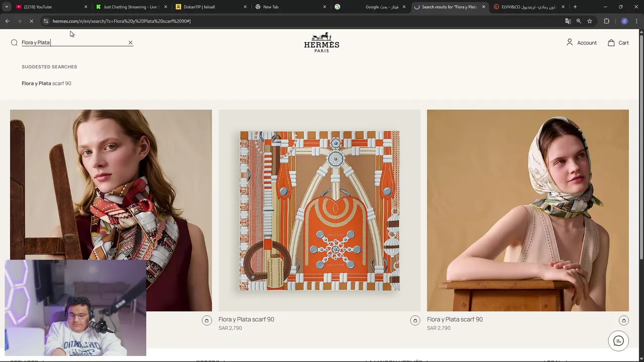Open the shopping Cart bag icon

click(x=611, y=43)
